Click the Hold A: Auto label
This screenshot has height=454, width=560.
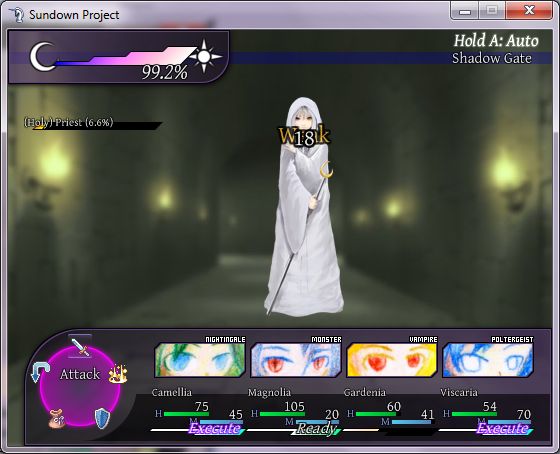pyautogui.click(x=496, y=40)
